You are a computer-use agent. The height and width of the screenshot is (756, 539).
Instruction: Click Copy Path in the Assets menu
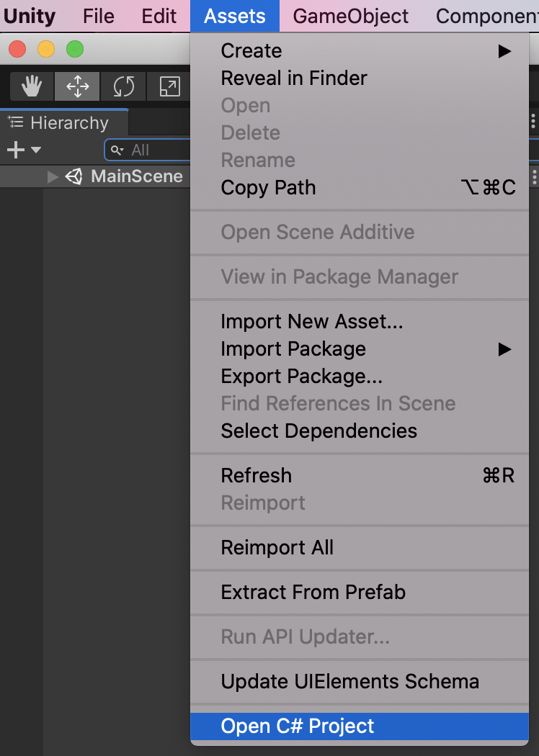268,188
